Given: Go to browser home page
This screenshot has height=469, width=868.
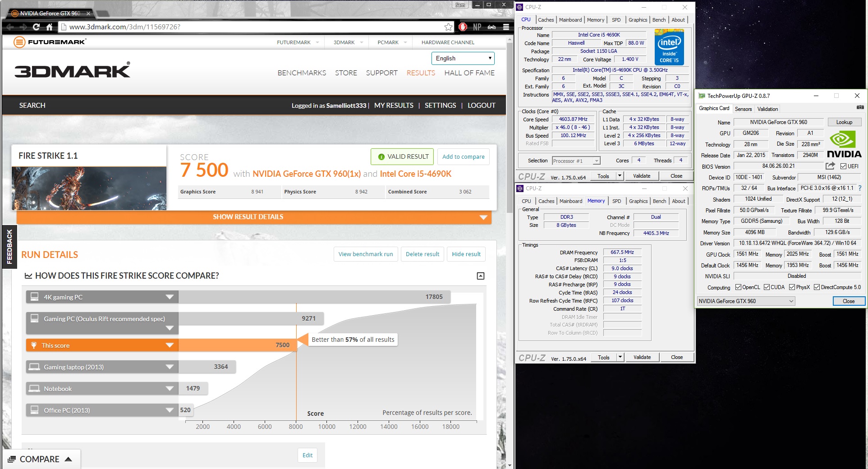Looking at the screenshot, I should click(x=49, y=27).
